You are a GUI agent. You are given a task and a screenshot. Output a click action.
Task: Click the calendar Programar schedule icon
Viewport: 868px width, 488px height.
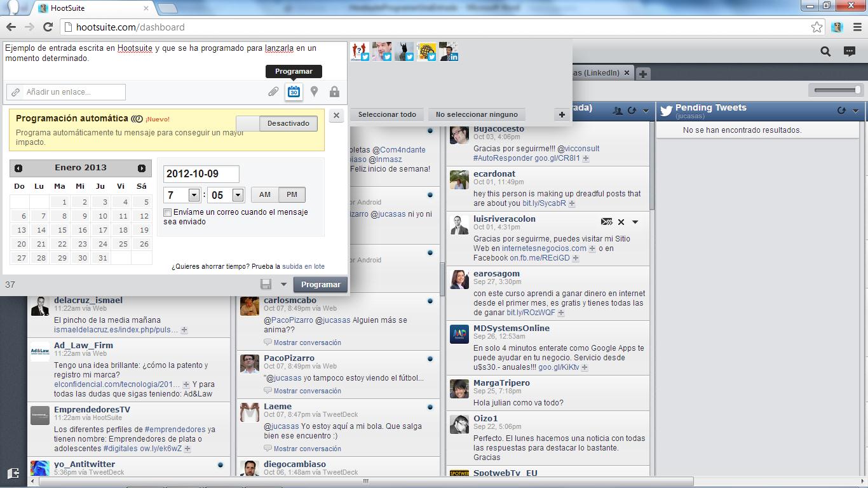coord(294,91)
